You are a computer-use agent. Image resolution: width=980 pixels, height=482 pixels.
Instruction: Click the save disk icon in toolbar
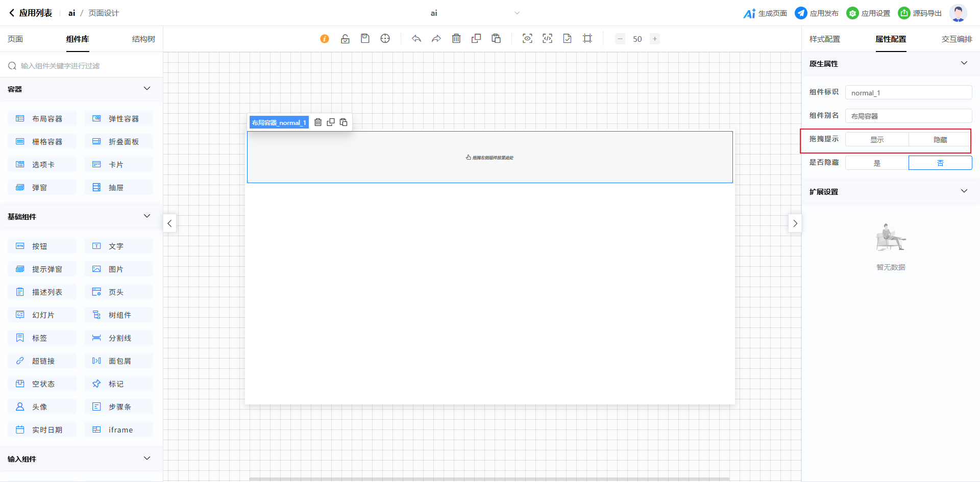(x=365, y=39)
